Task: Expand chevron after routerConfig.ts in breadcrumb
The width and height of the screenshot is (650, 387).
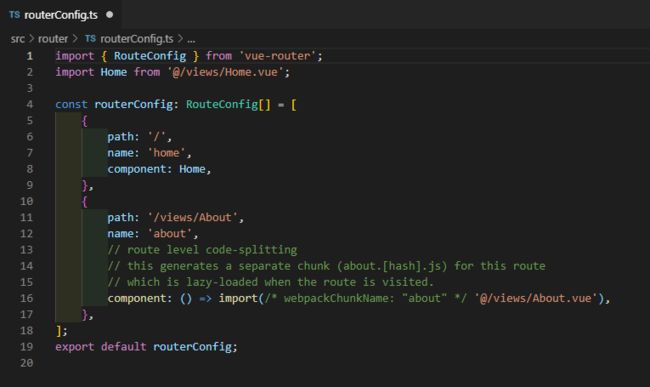Action: (180, 39)
